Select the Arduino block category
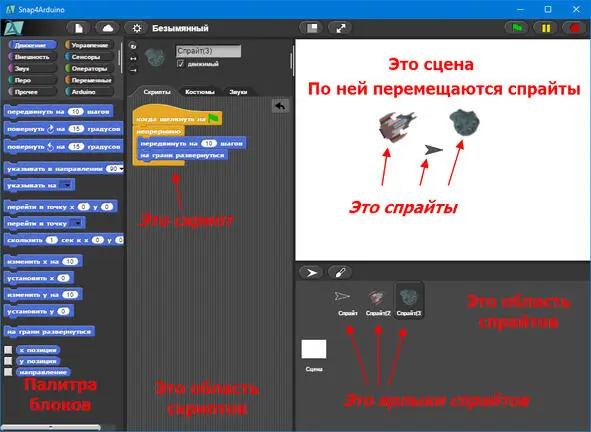The height and width of the screenshot is (432, 591). click(89, 92)
